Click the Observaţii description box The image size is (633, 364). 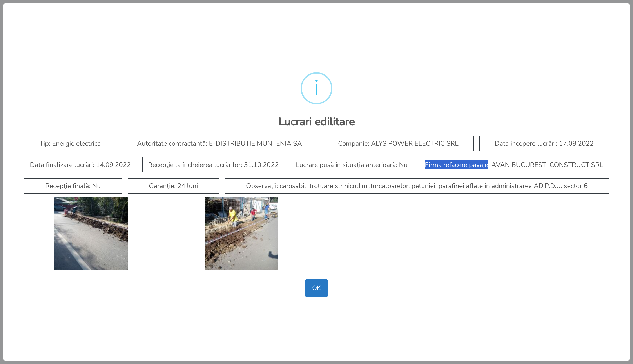pyautogui.click(x=417, y=186)
